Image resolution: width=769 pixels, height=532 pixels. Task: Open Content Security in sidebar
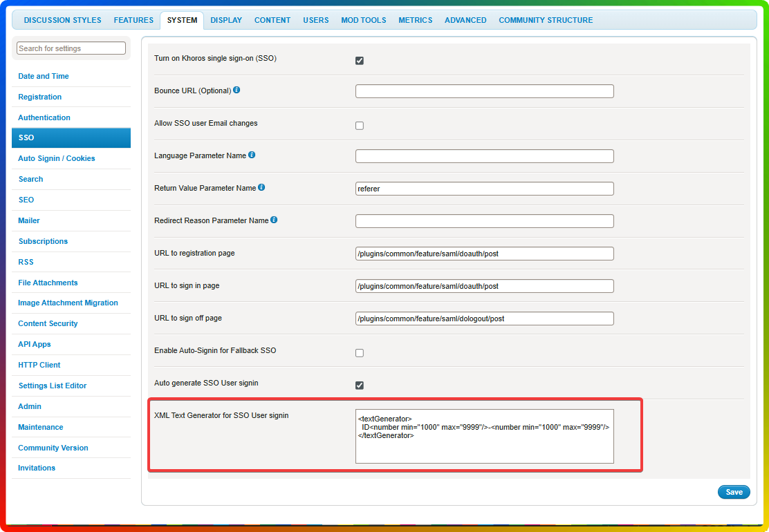click(48, 323)
